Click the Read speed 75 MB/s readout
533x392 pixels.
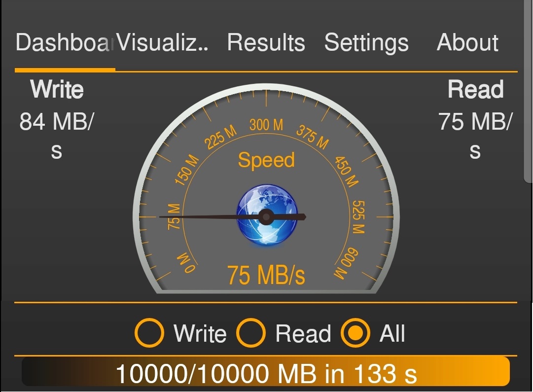point(475,135)
